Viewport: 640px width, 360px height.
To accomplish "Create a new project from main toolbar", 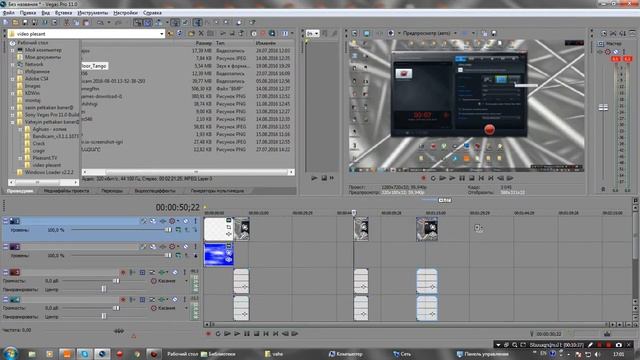I will click(x=6, y=22).
